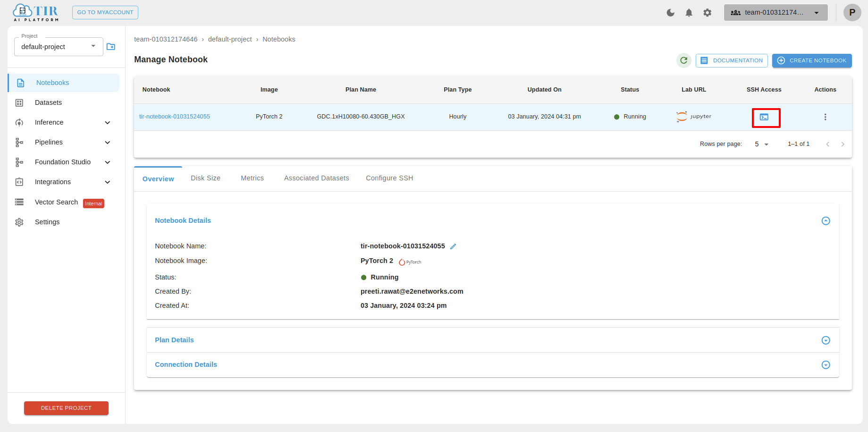Image resolution: width=868 pixels, height=432 pixels.
Task: Switch to the Overview tab
Action: coord(158,179)
